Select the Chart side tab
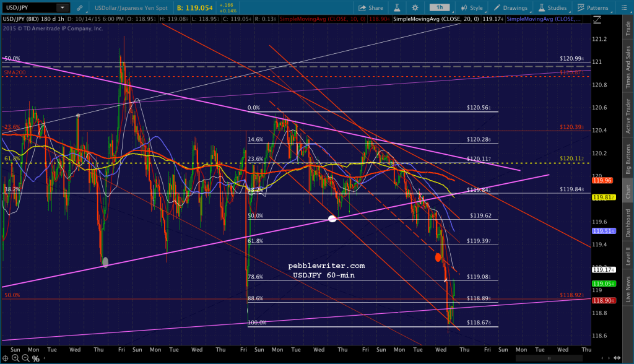Screen dimensions: 634x364 click(628, 192)
